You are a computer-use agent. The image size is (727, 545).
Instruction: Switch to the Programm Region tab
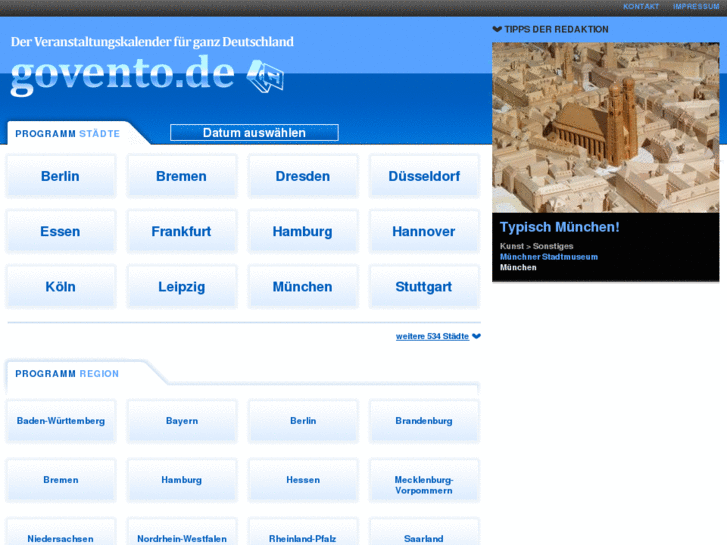[67, 374]
